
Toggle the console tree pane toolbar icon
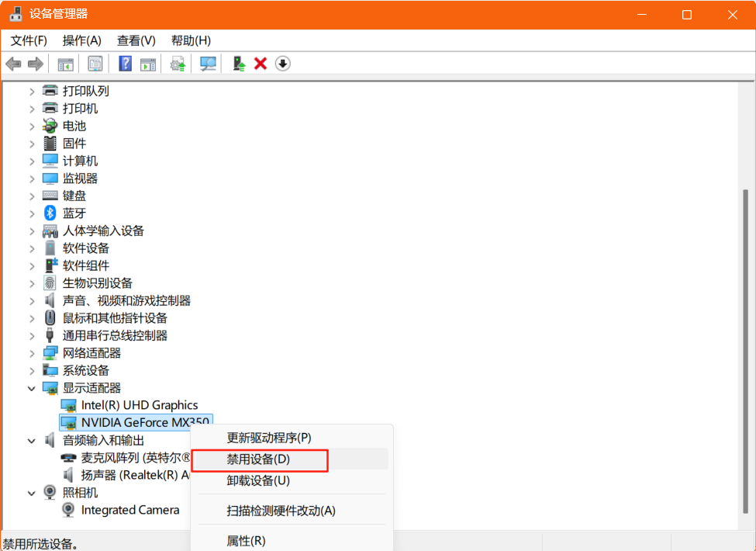pyautogui.click(x=66, y=64)
